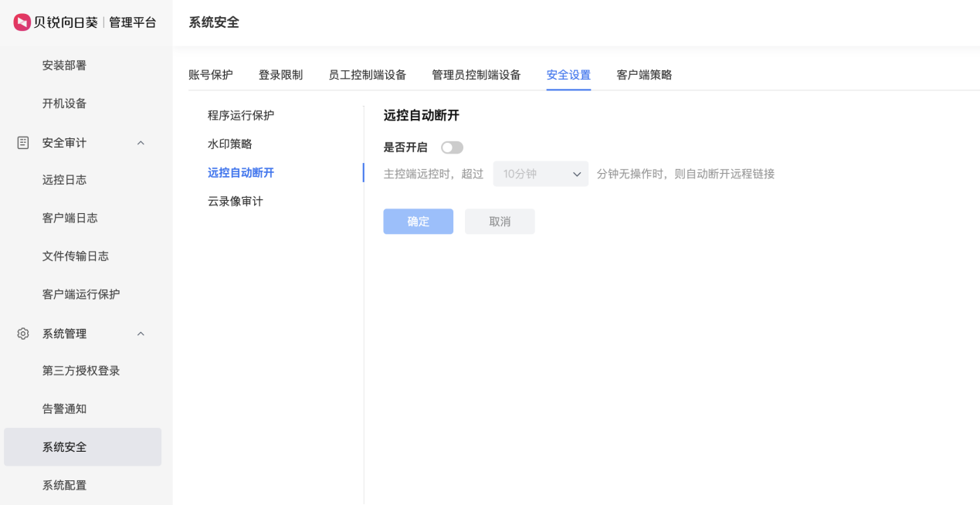The width and height of the screenshot is (980, 505).
Task: Click the 贝锐向日葵 logo icon
Action: pyautogui.click(x=22, y=22)
